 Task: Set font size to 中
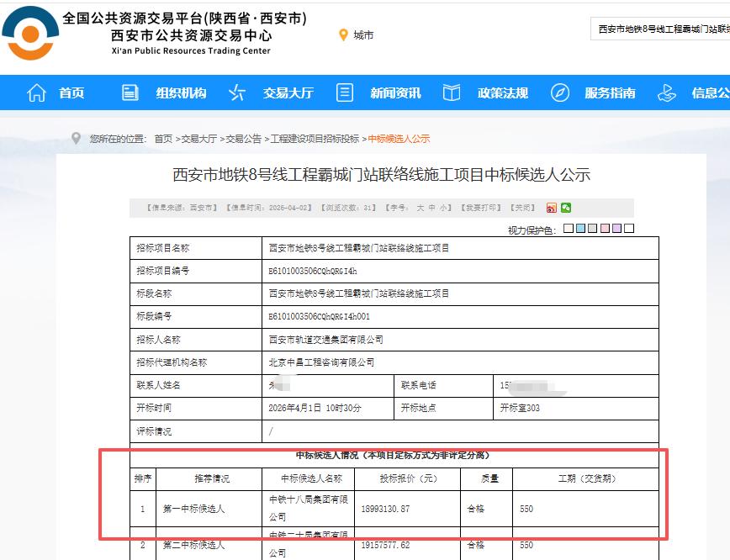(431, 208)
